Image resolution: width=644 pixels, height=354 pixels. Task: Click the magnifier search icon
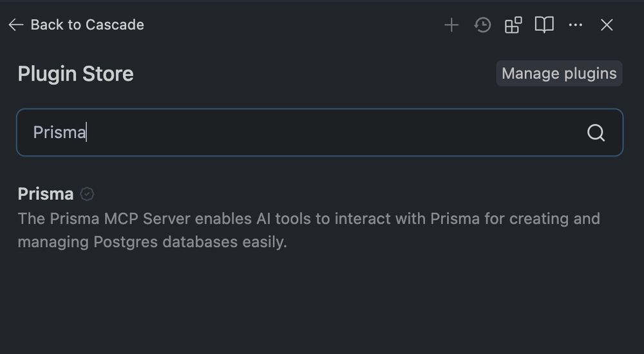(596, 133)
